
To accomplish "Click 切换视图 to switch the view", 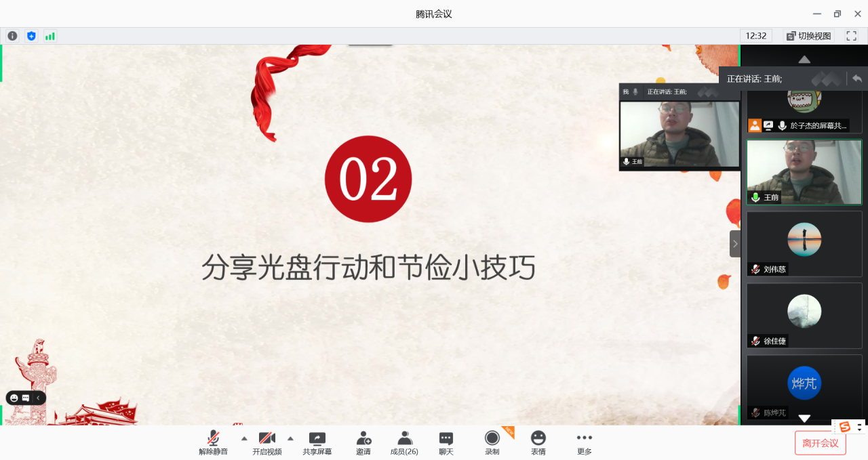I will (808, 36).
